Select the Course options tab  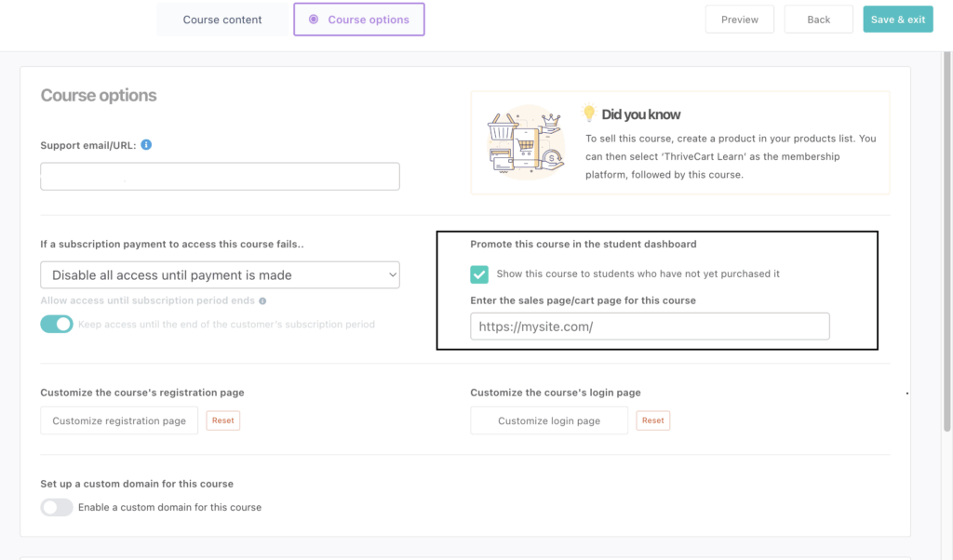point(359,20)
